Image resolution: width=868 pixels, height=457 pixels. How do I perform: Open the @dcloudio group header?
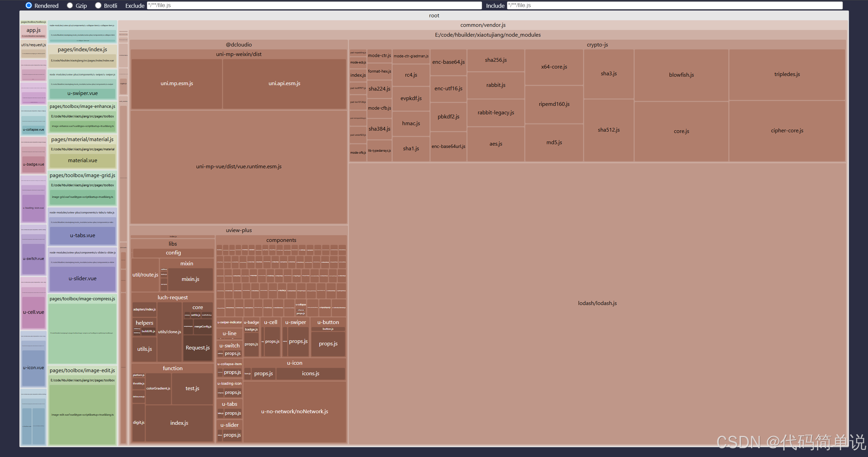click(x=239, y=45)
